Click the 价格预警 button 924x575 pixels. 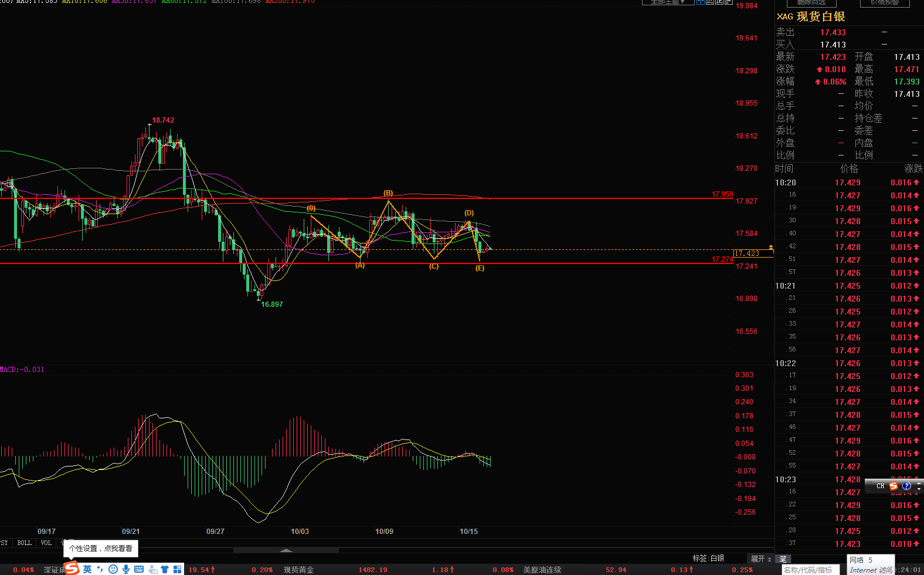(885, 3)
